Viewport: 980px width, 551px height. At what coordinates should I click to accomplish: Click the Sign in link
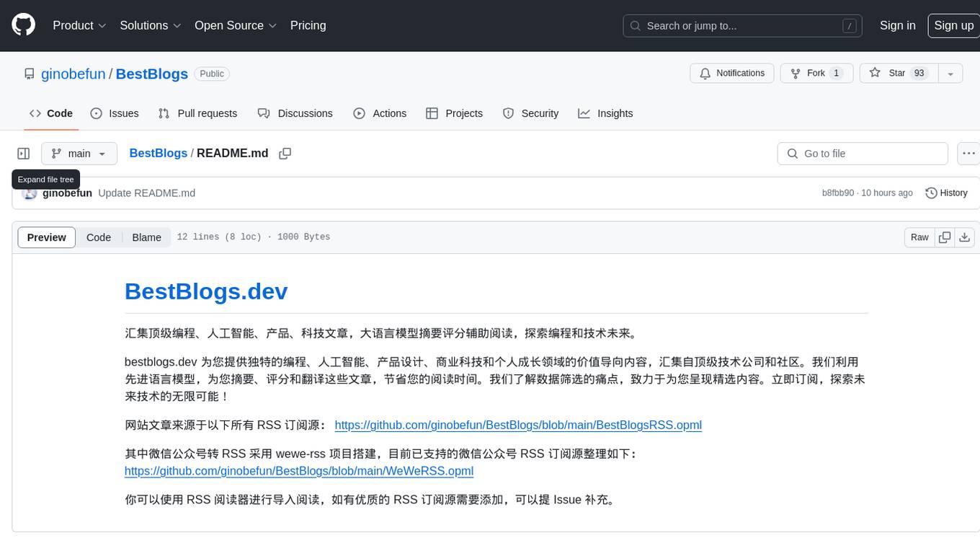(897, 25)
